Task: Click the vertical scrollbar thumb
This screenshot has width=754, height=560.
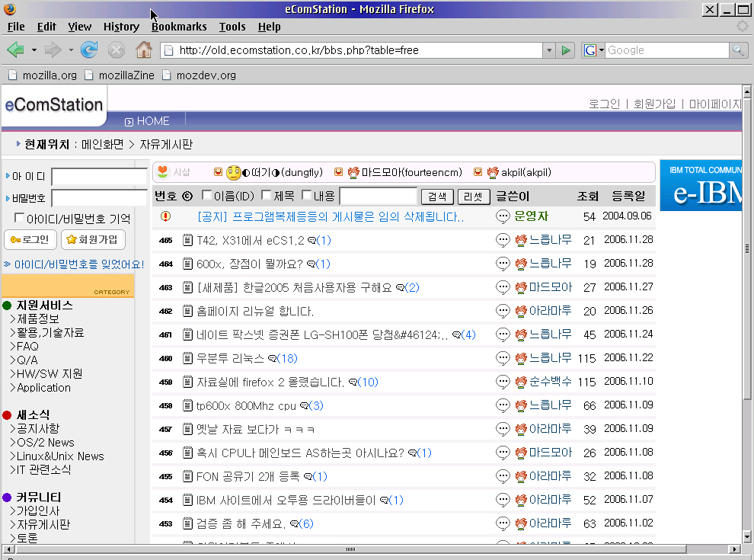Action: pyautogui.click(x=747, y=248)
